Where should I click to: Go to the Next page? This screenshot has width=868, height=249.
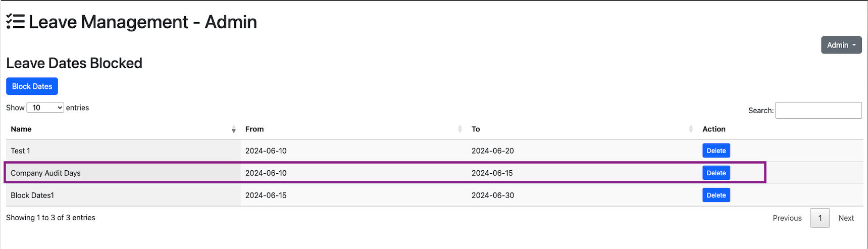[x=846, y=218]
